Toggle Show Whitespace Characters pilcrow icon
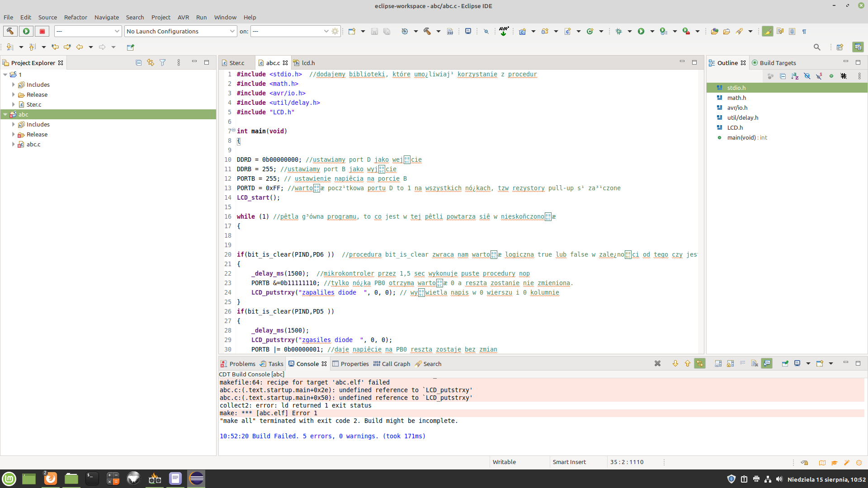This screenshot has width=868, height=488. 804,31
